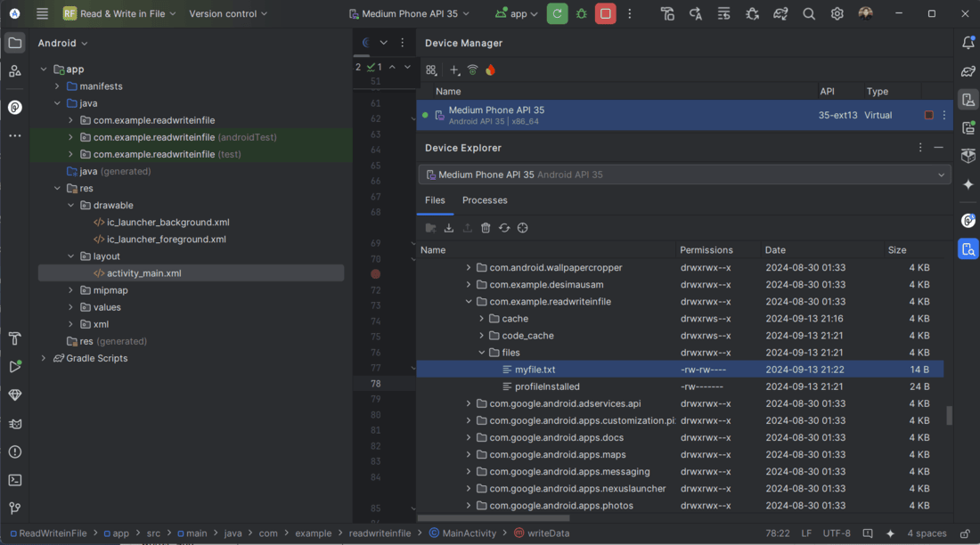Click the Debug app bug icon
Screen dimensions: 980x545
click(x=582, y=14)
